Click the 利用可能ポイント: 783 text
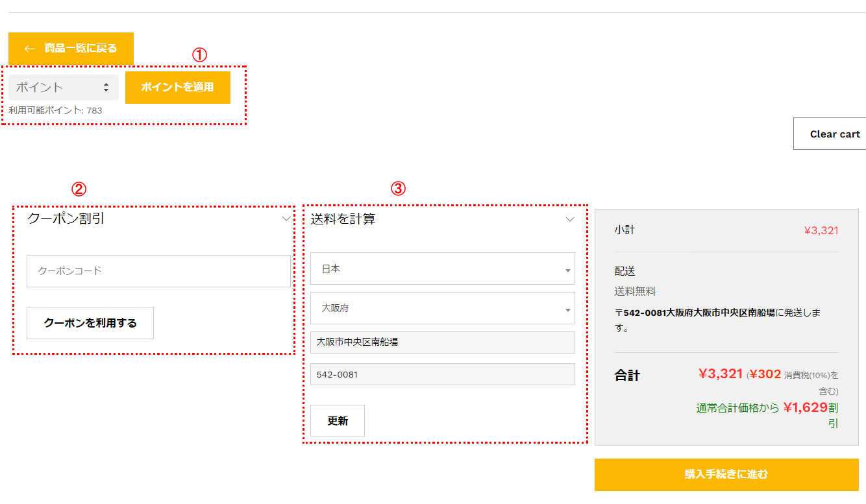This screenshot has height=504, width=866. (55, 110)
